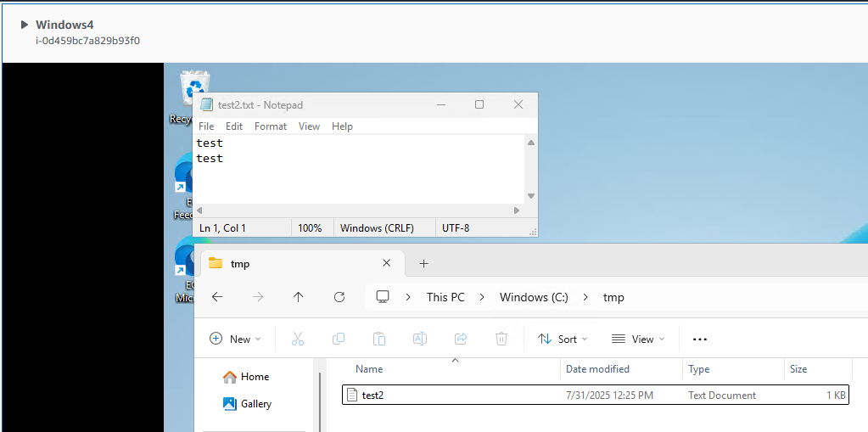The width and height of the screenshot is (868, 432).
Task: Click the Notepad title bar icon
Action: [206, 104]
